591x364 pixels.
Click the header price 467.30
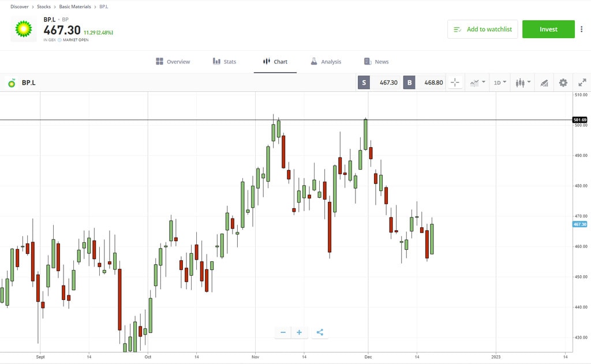pyautogui.click(x=62, y=30)
